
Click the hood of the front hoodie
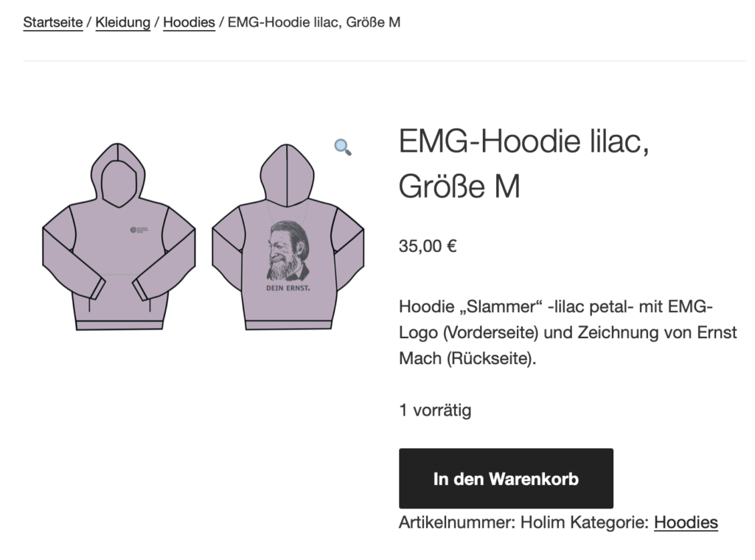[x=118, y=174]
